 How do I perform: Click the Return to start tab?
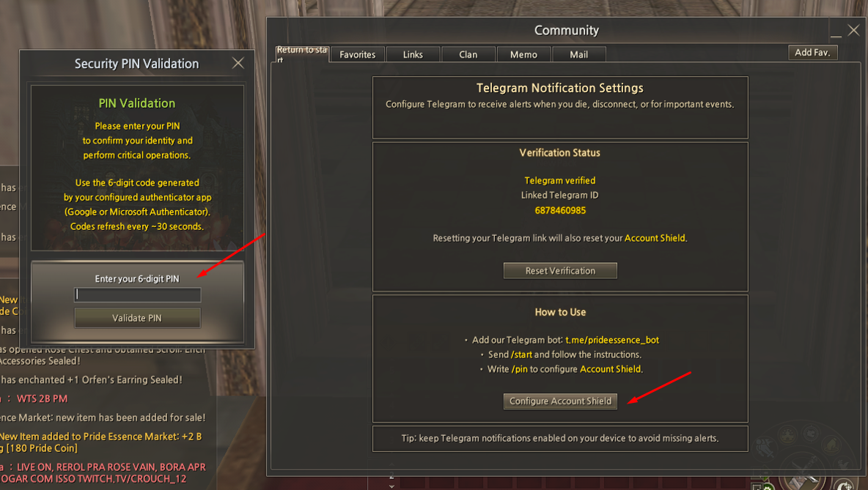pyautogui.click(x=302, y=53)
